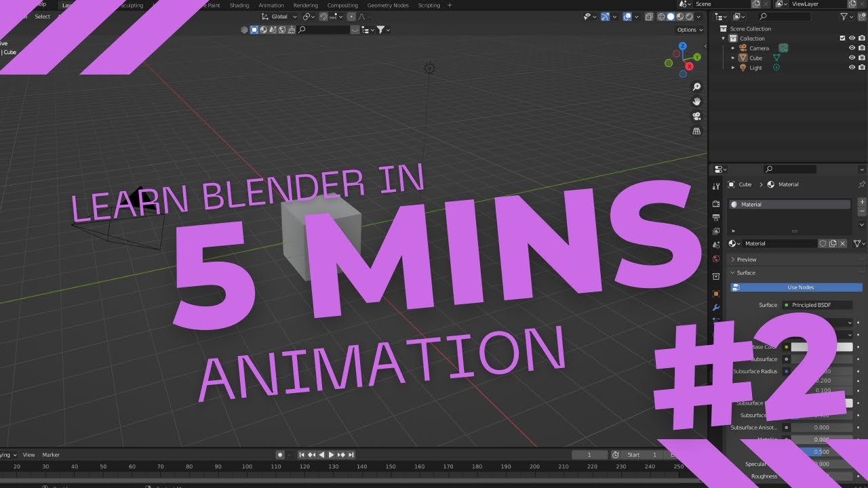Image resolution: width=868 pixels, height=488 pixels.
Task: Hide the Light in viewport via eye
Action: tap(852, 68)
